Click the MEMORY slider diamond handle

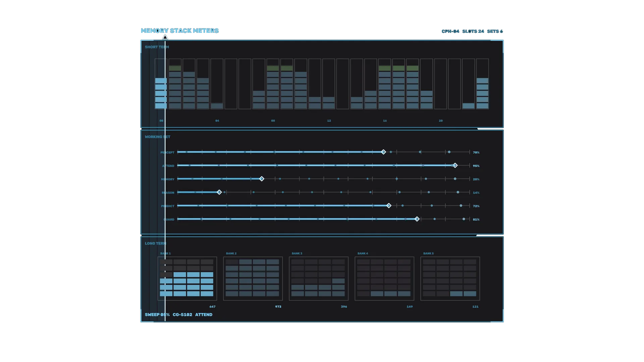click(262, 179)
